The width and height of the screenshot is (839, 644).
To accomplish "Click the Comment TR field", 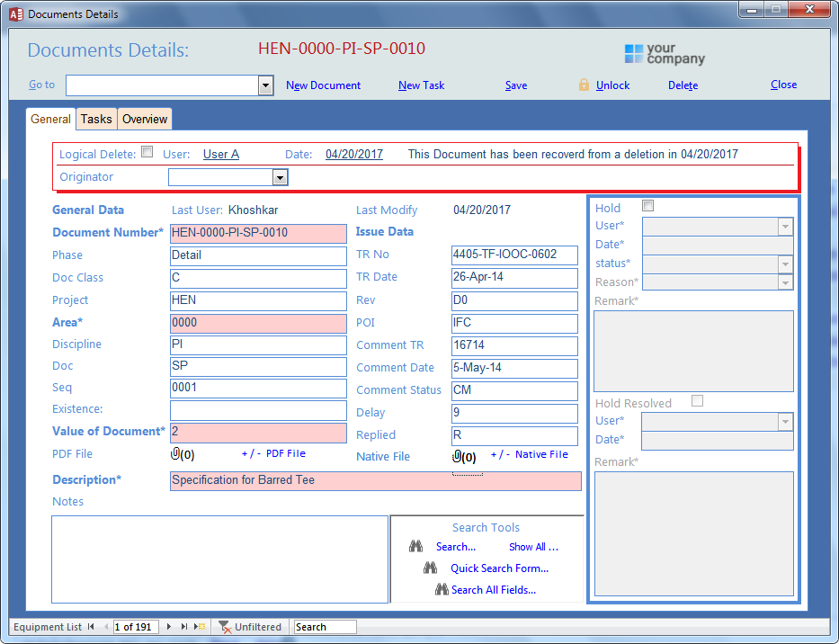I will (514, 345).
